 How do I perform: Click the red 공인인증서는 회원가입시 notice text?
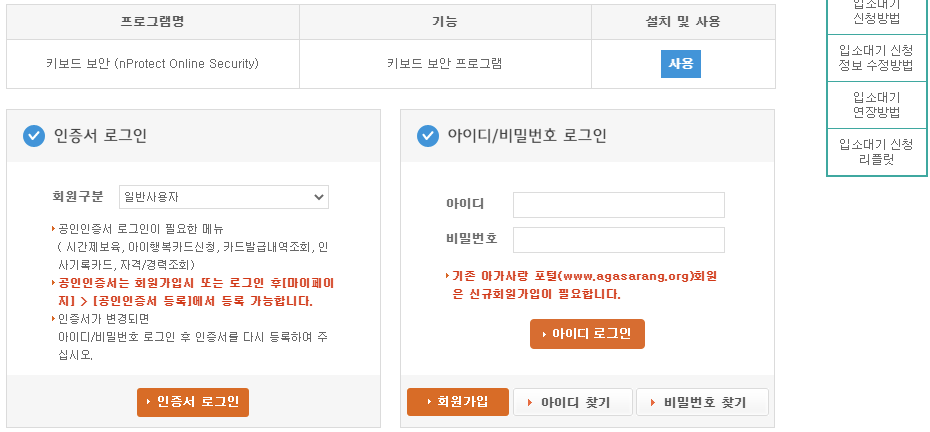[194, 292]
